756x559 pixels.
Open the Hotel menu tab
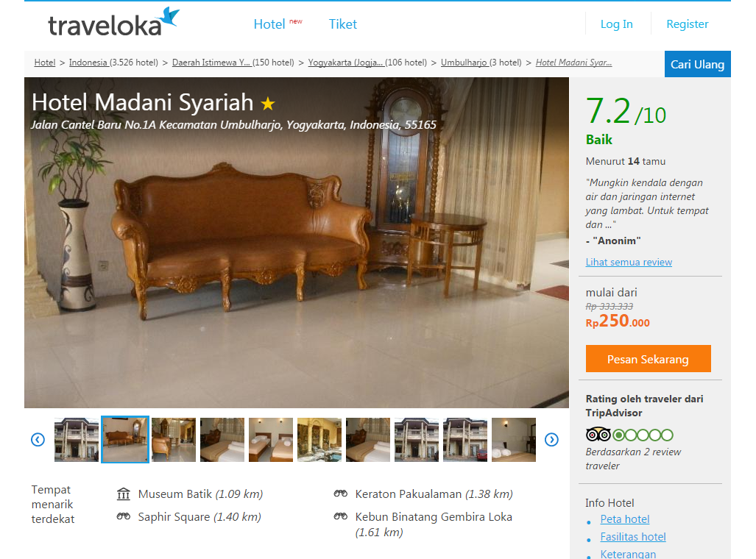click(x=269, y=24)
